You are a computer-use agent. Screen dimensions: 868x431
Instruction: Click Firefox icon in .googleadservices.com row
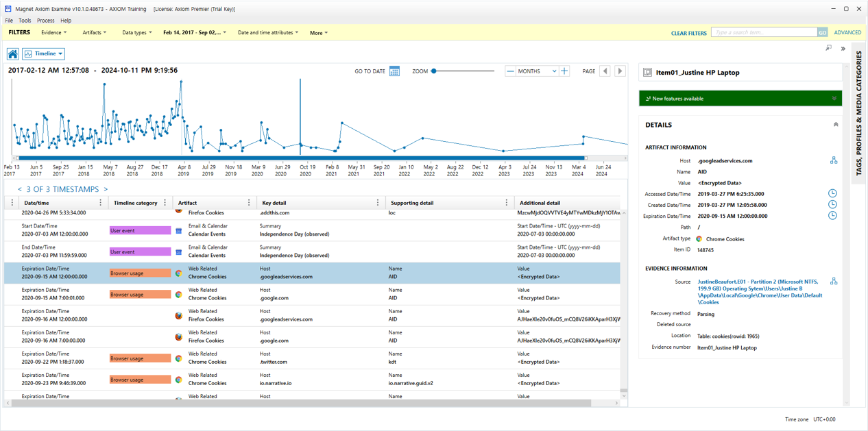pos(178,316)
